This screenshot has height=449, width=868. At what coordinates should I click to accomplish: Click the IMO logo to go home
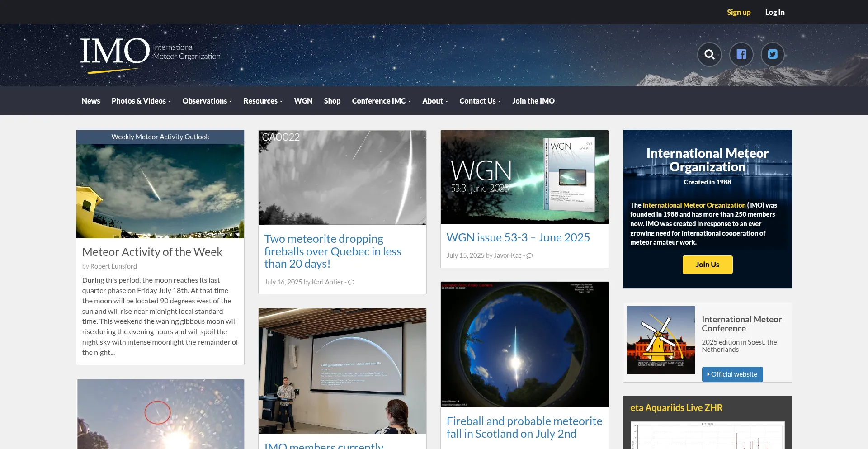tap(150, 55)
